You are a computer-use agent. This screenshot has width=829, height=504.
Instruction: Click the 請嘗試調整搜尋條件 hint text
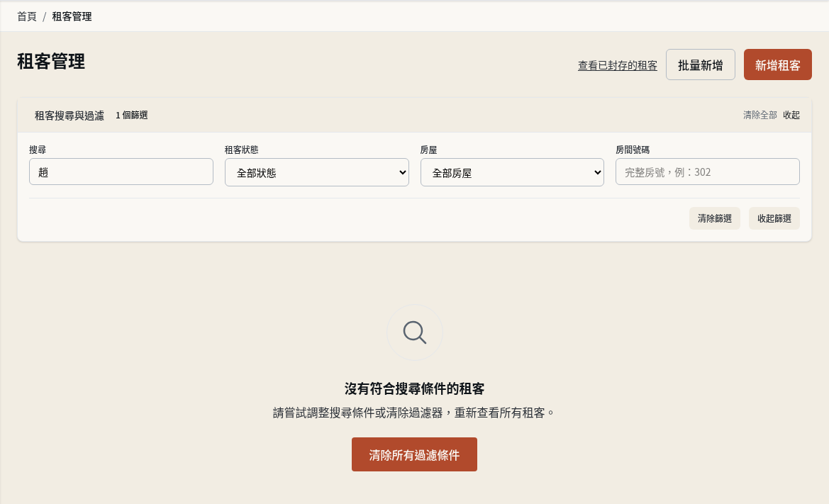tap(413, 413)
